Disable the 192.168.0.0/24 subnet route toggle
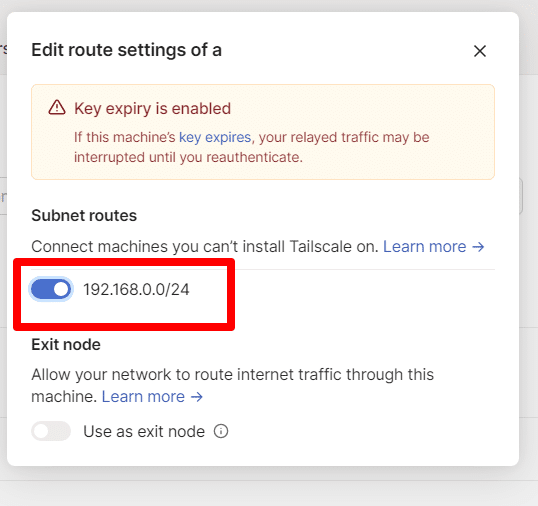The height and width of the screenshot is (506, 538). pos(51,290)
